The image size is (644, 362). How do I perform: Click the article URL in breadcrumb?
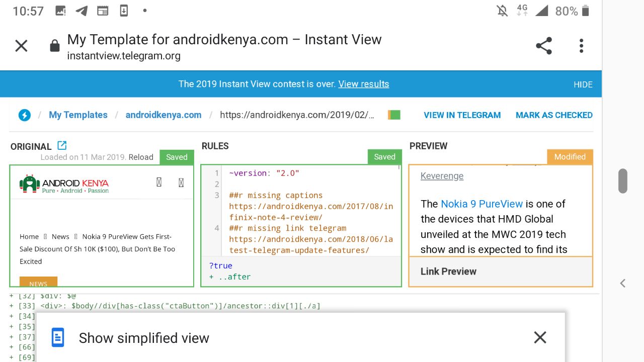click(297, 115)
